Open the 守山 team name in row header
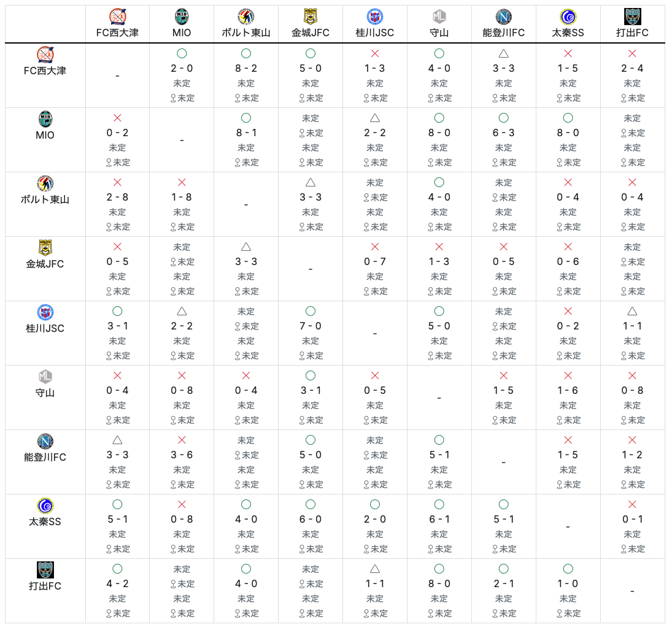 [x=45, y=393]
